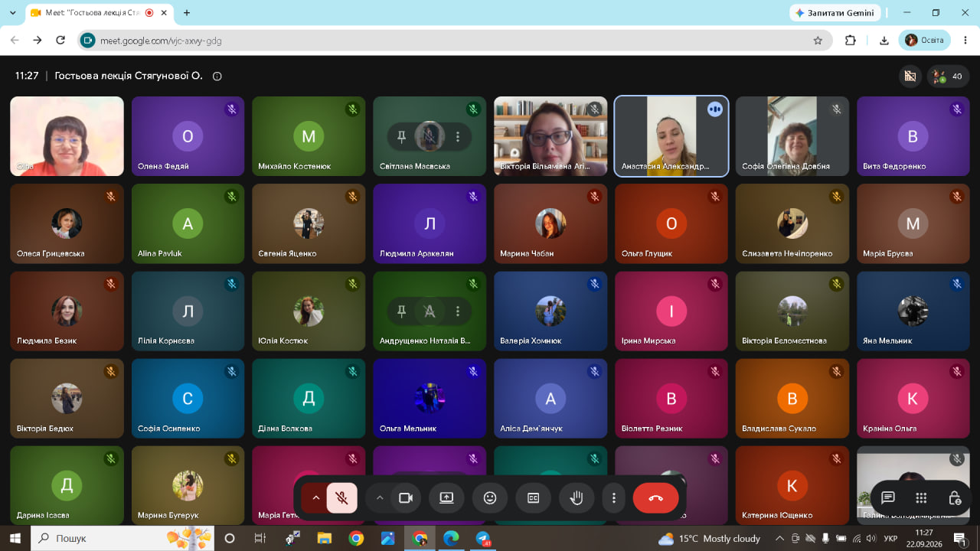Open the emoji reactions button
The height and width of the screenshot is (551, 980).
(490, 498)
